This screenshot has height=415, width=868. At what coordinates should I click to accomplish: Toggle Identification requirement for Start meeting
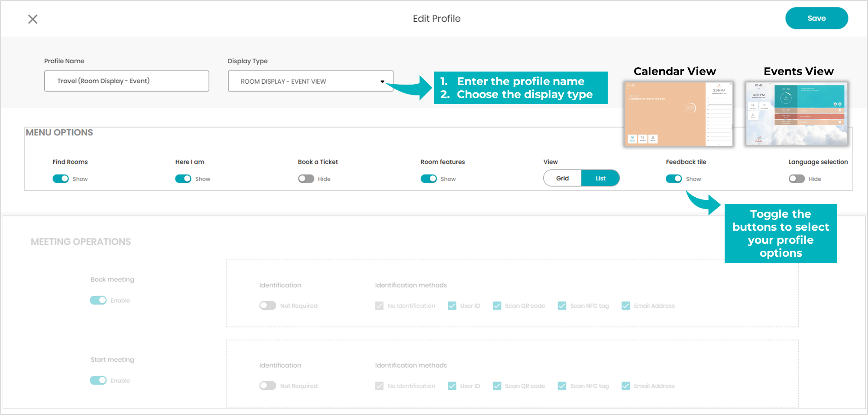click(268, 386)
